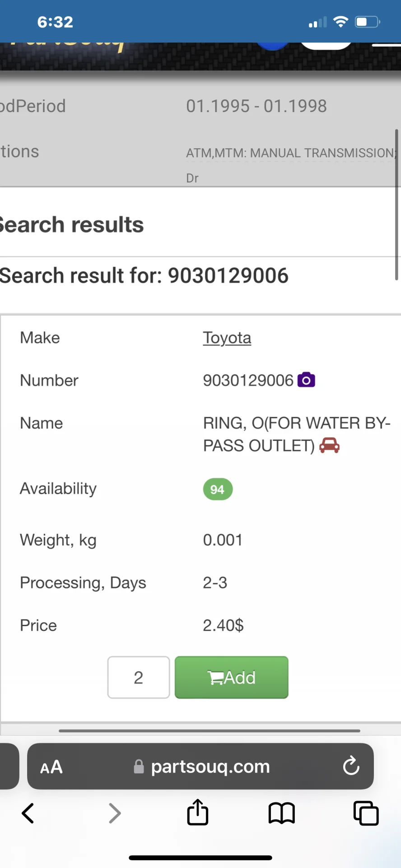401x868 pixels.
Task: Tap the red car icon beside the name
Action: tap(329, 445)
